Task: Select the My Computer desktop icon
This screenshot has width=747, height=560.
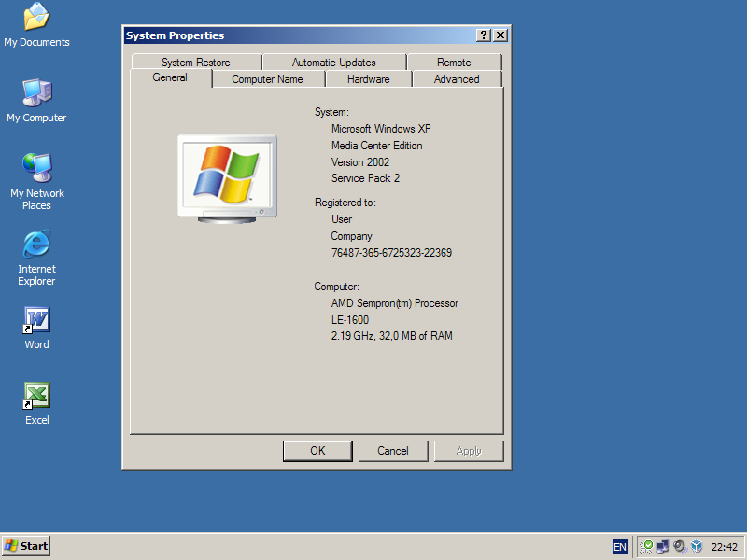Action: [36, 101]
